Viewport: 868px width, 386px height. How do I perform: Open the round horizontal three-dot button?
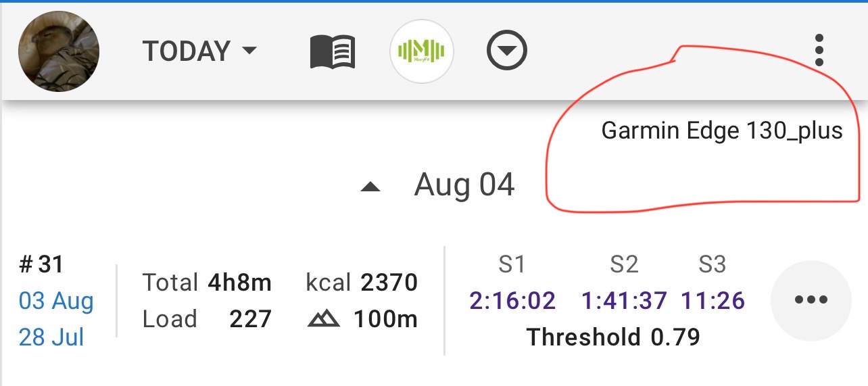[x=811, y=300]
